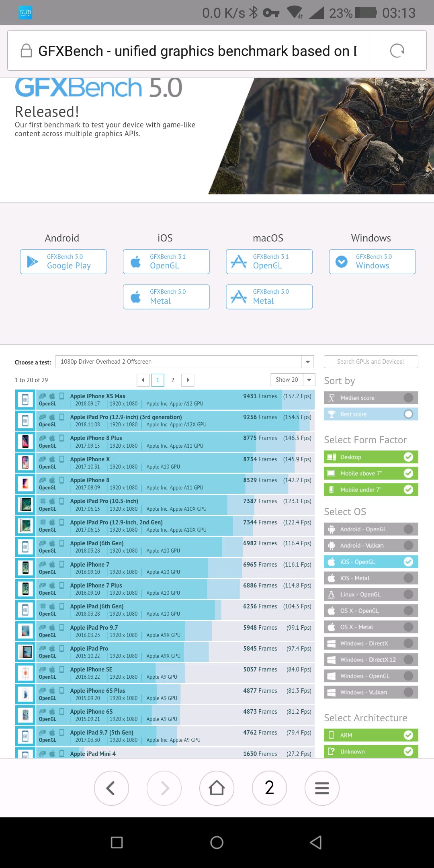The width and height of the screenshot is (434, 868).
Task: Open GFXBench 5.0 Windows download
Action: tap(372, 262)
